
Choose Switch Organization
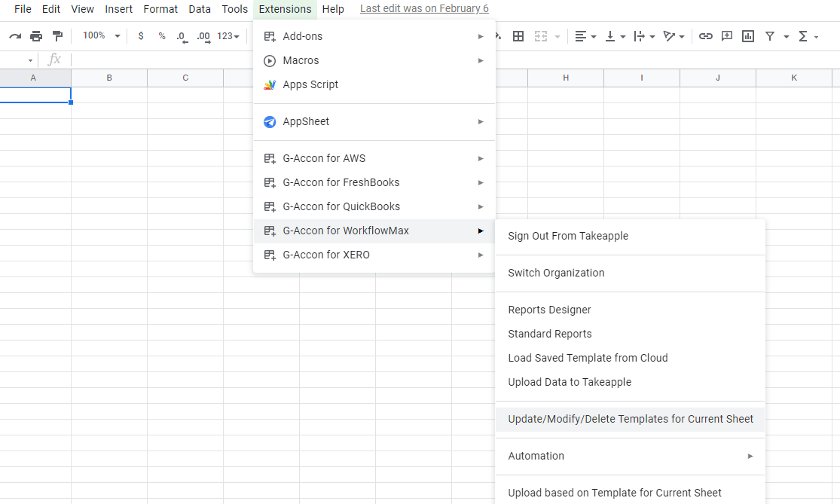pos(630,273)
